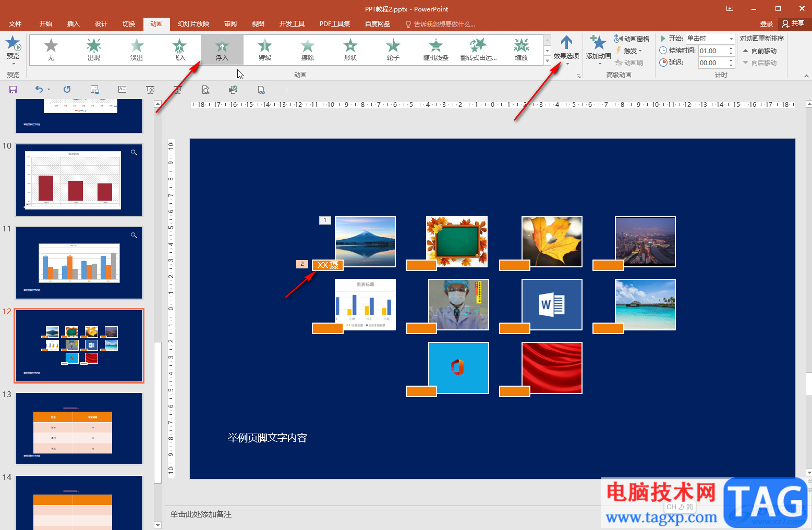The image size is (812, 530).
Task: Click 向后移动 (Move Later) button
Action: coord(759,63)
